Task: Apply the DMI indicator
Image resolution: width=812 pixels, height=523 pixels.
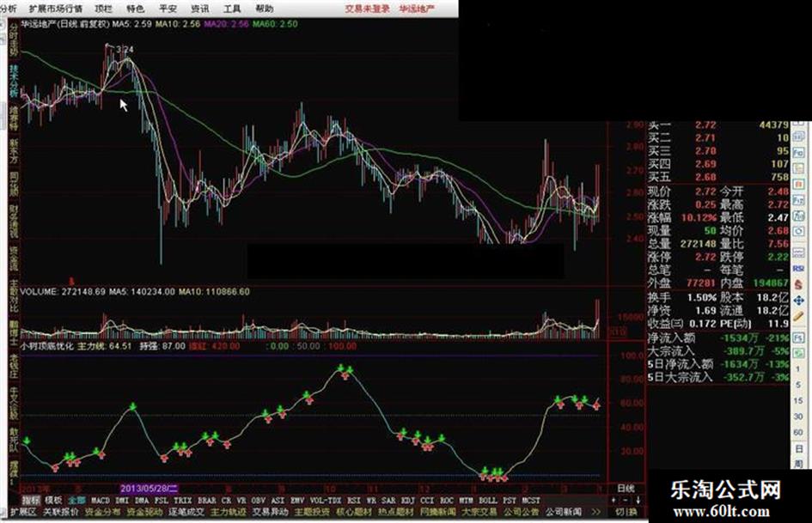Action: [x=122, y=500]
